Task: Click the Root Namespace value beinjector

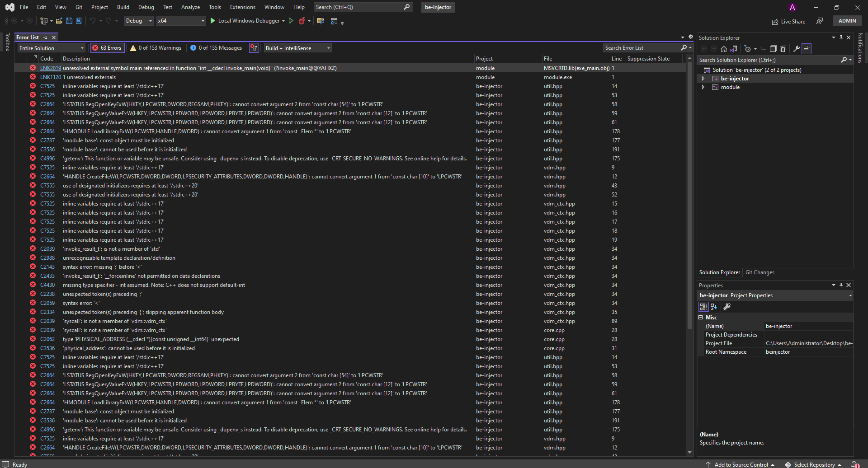Action: pyautogui.click(x=778, y=352)
